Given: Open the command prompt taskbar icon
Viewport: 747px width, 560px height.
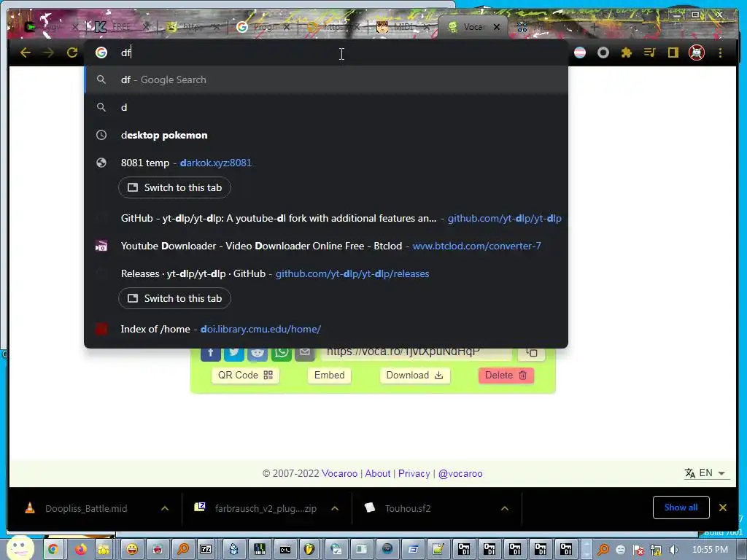Looking at the screenshot, I should click(x=285, y=550).
